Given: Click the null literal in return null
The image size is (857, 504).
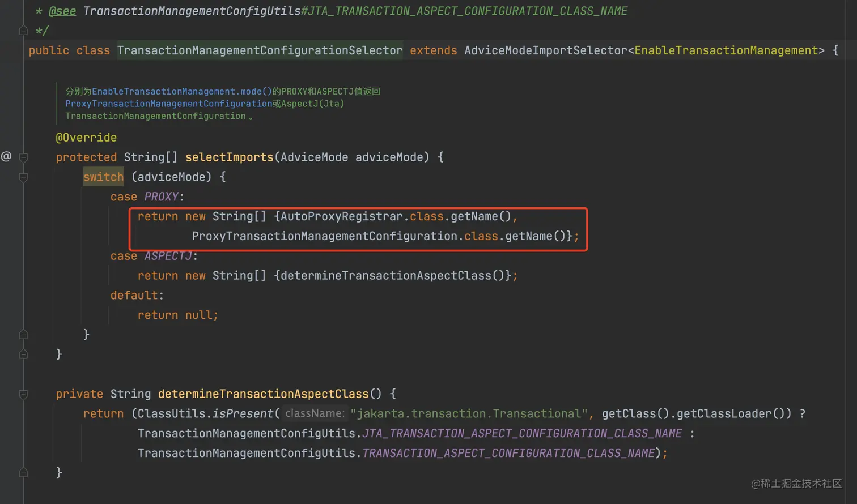Looking at the screenshot, I should click(198, 315).
